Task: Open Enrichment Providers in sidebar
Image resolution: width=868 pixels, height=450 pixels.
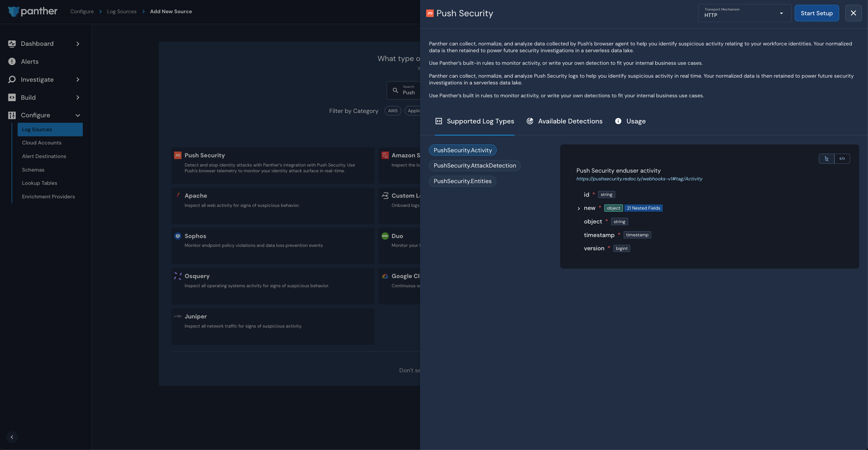Action: coord(49,197)
